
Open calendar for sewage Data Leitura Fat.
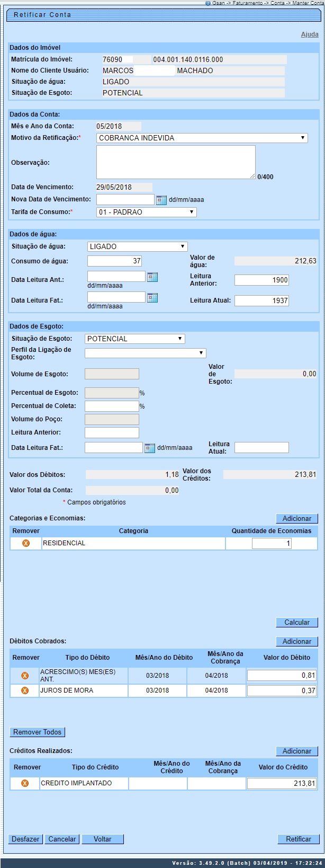pos(150,448)
